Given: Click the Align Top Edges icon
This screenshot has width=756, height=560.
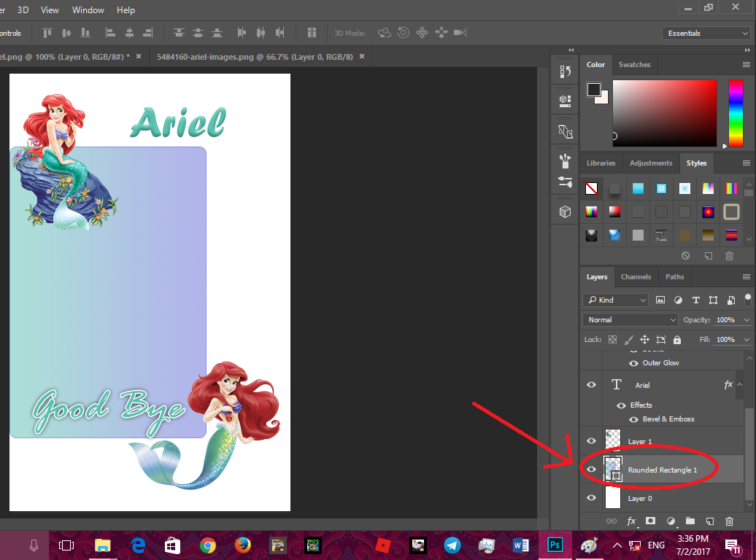Looking at the screenshot, I should [x=47, y=33].
